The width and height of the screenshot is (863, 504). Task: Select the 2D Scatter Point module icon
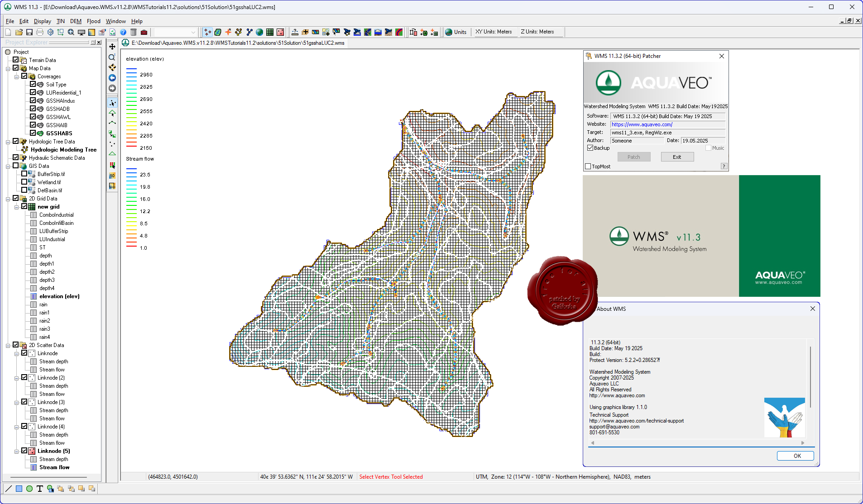click(280, 32)
